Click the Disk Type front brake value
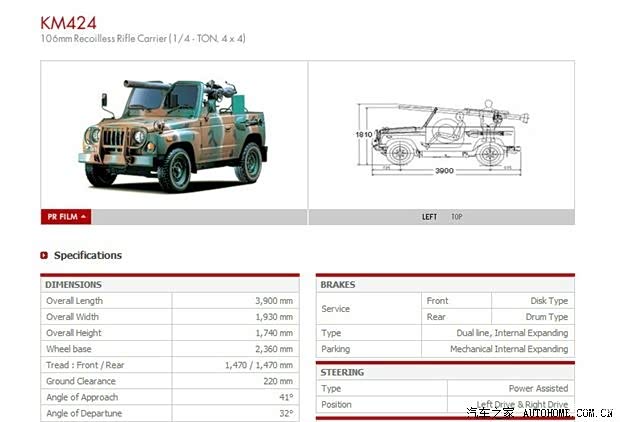Screen dimensions: 620x422 coord(548,300)
